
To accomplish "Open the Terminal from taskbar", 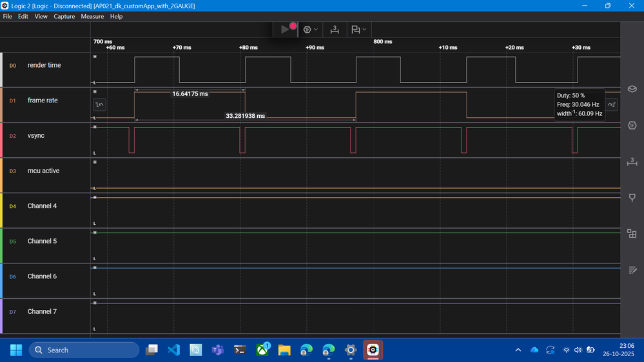I will pyautogui.click(x=240, y=350).
